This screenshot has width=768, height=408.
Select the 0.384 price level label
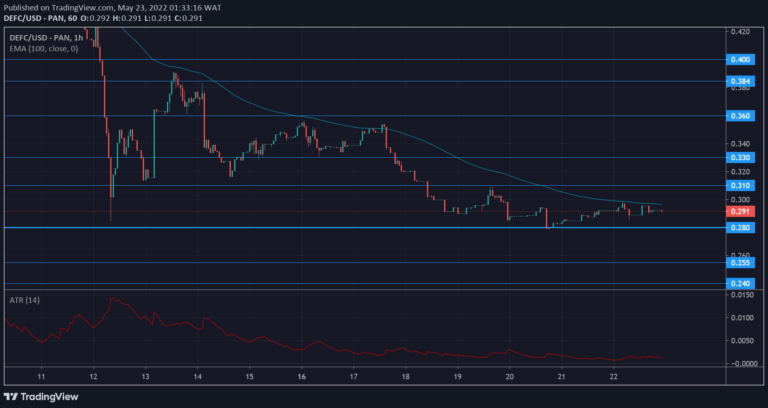(740, 81)
